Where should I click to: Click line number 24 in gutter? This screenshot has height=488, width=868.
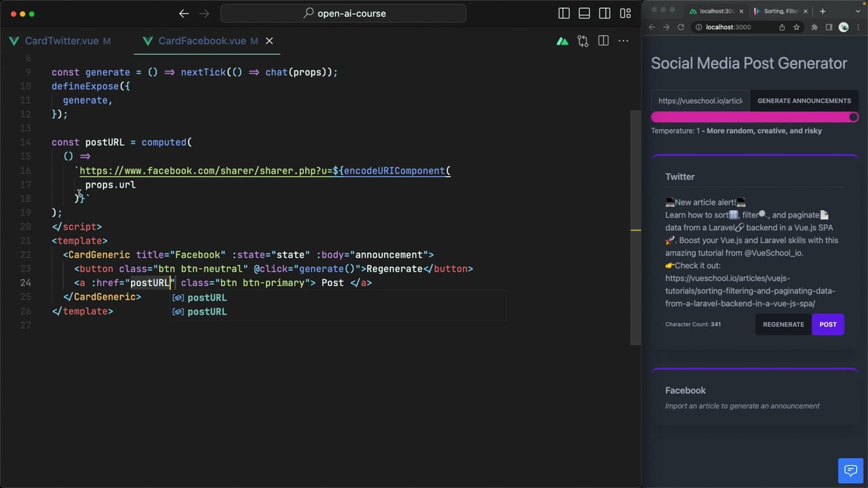[26, 283]
